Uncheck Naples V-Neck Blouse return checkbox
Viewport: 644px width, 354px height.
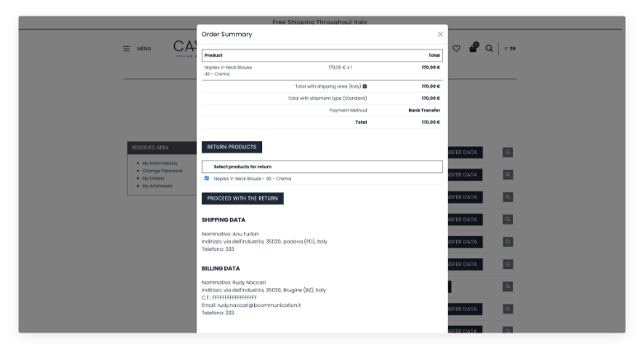(x=206, y=178)
